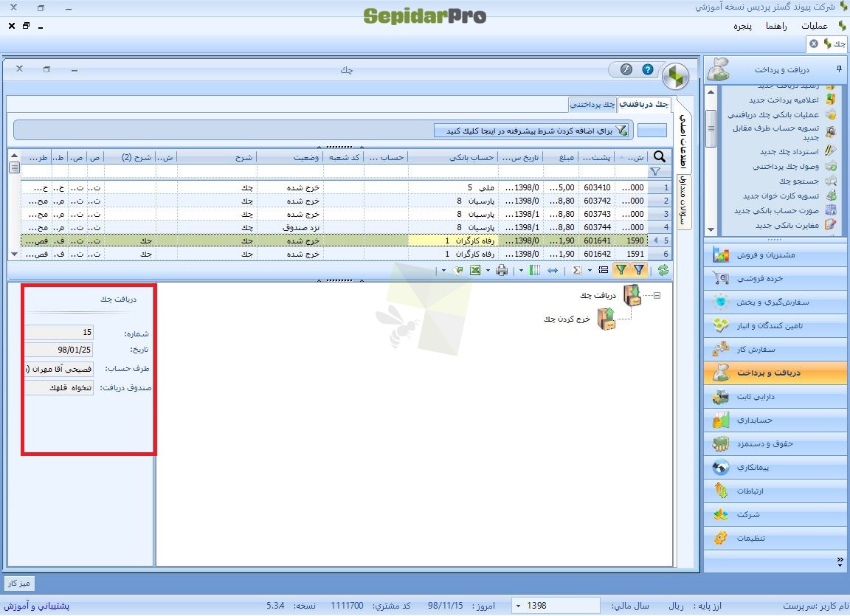Open جستجو چك link in sidebar
The width and height of the screenshot is (850, 616).
(x=799, y=181)
